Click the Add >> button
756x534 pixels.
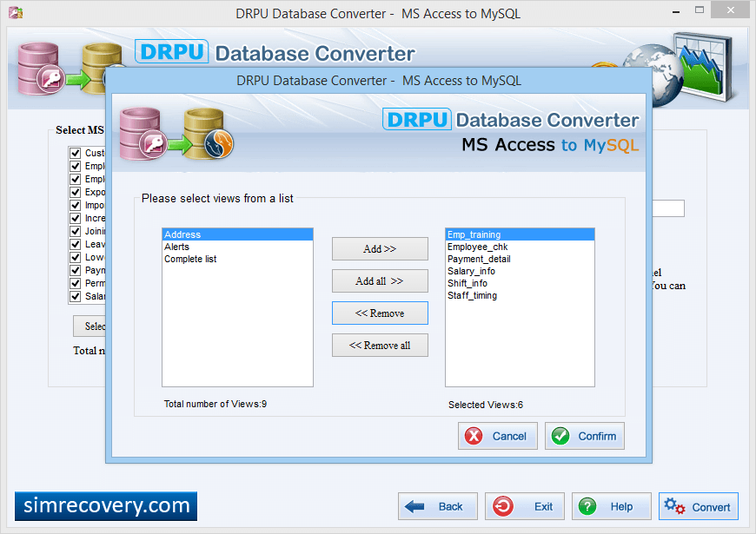(x=380, y=248)
